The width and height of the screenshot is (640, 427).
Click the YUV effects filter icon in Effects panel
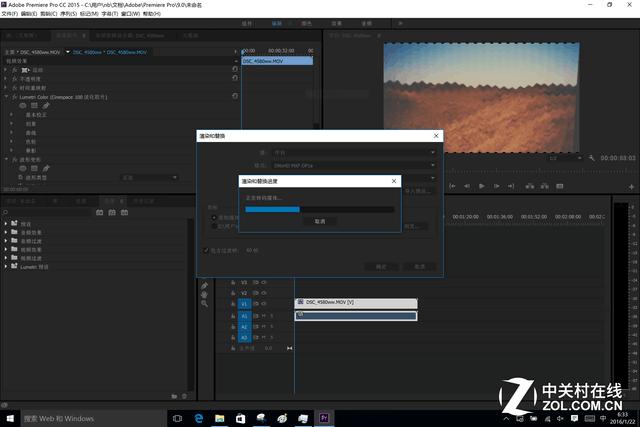(x=124, y=213)
